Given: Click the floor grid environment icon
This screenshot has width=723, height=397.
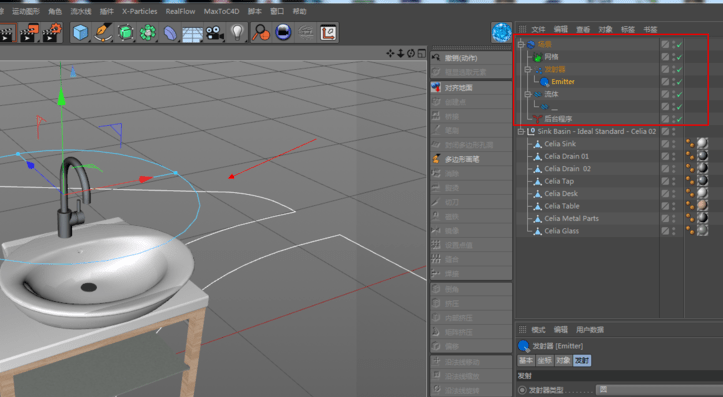Looking at the screenshot, I should pos(192,33).
